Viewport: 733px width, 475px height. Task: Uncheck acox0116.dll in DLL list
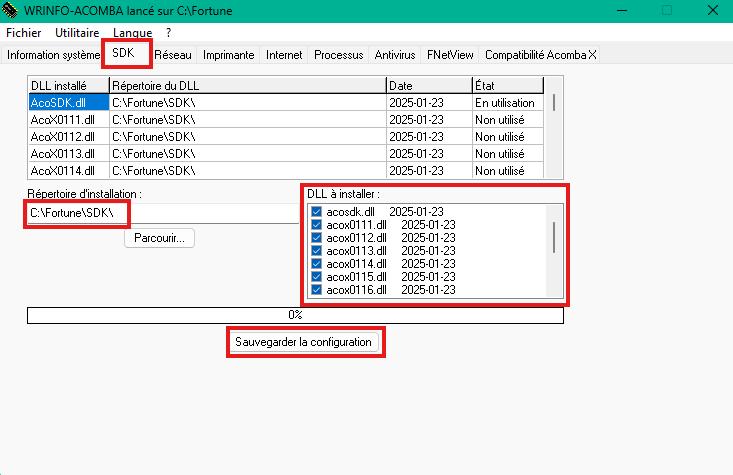click(316, 290)
